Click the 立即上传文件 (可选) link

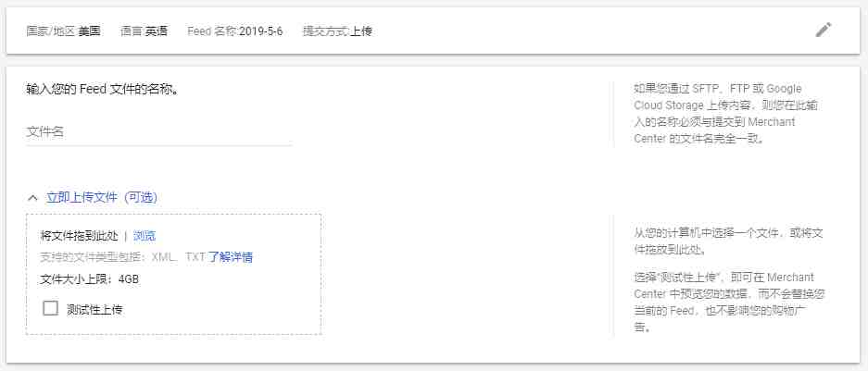click(102, 197)
